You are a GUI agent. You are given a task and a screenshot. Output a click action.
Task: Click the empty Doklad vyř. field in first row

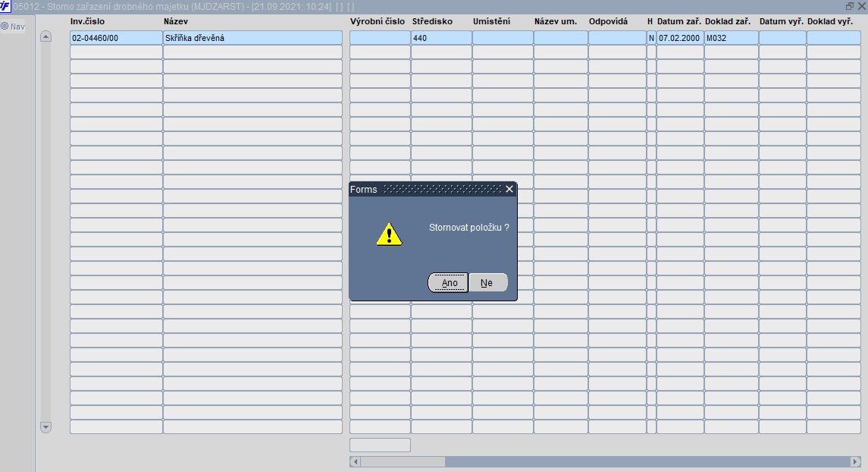tap(834, 38)
